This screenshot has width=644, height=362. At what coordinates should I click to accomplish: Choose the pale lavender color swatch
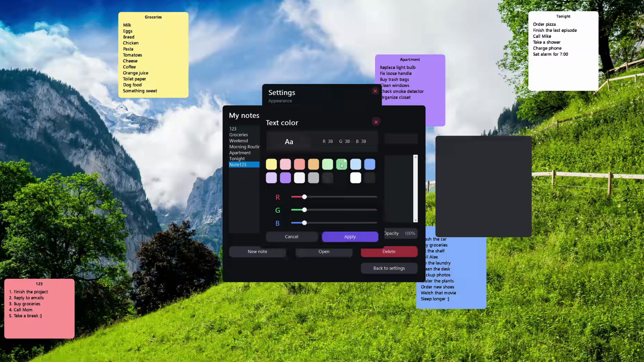click(271, 178)
